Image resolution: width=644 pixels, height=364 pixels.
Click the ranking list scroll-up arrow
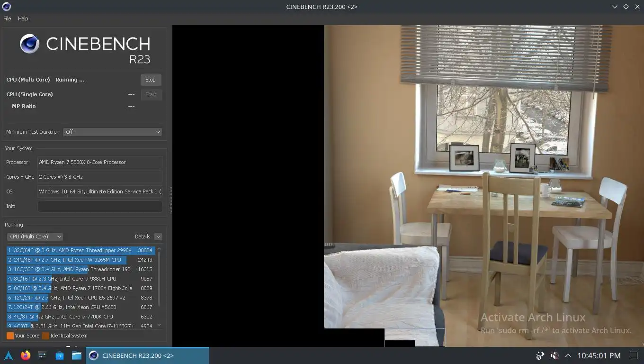(x=159, y=248)
